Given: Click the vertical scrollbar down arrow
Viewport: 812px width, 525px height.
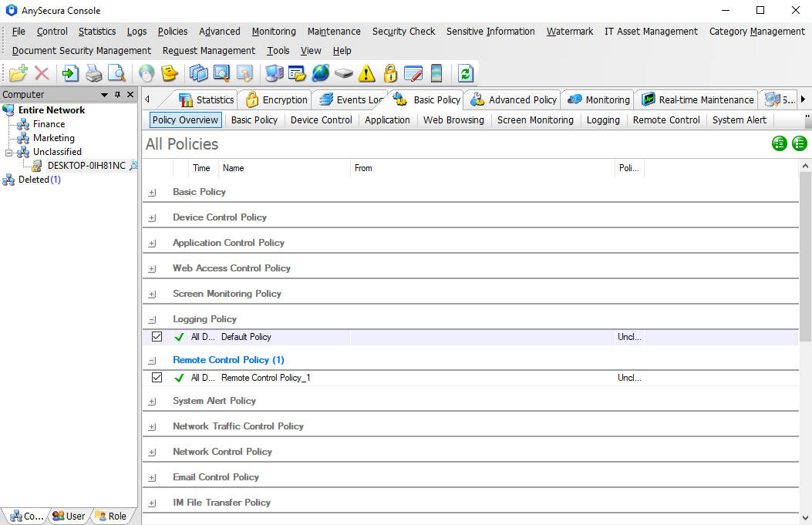Looking at the screenshot, I should coord(805,518).
